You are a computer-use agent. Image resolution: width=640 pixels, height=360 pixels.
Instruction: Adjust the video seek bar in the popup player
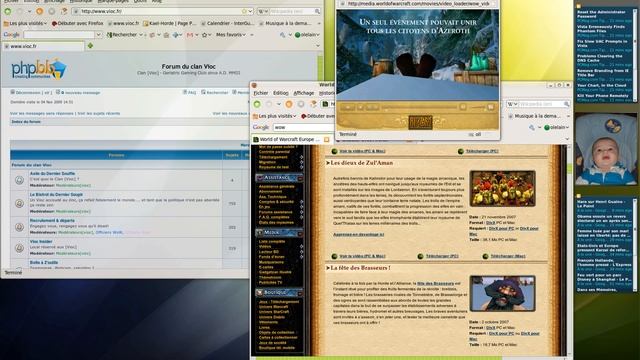tap(420, 107)
